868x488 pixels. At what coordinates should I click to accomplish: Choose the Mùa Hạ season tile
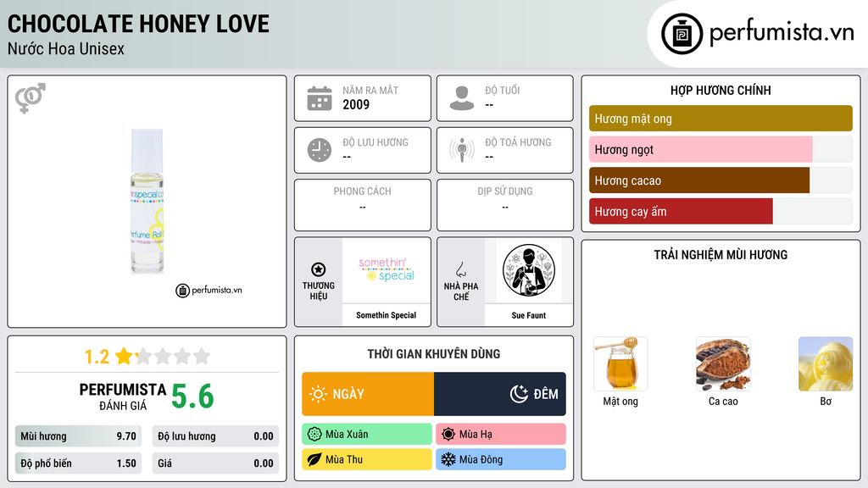click(501, 435)
